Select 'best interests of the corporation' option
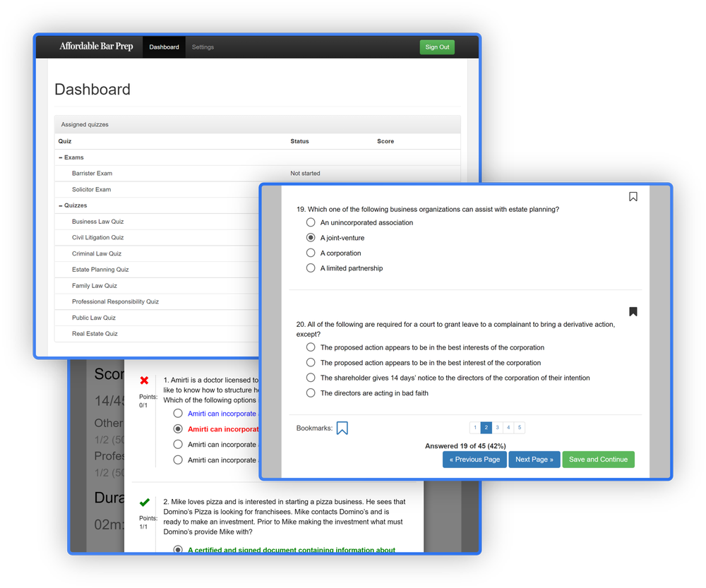706x588 pixels. [x=311, y=347]
